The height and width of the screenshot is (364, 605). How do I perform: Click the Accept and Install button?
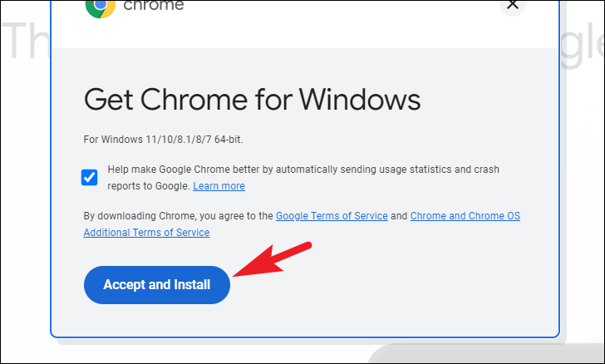click(157, 285)
